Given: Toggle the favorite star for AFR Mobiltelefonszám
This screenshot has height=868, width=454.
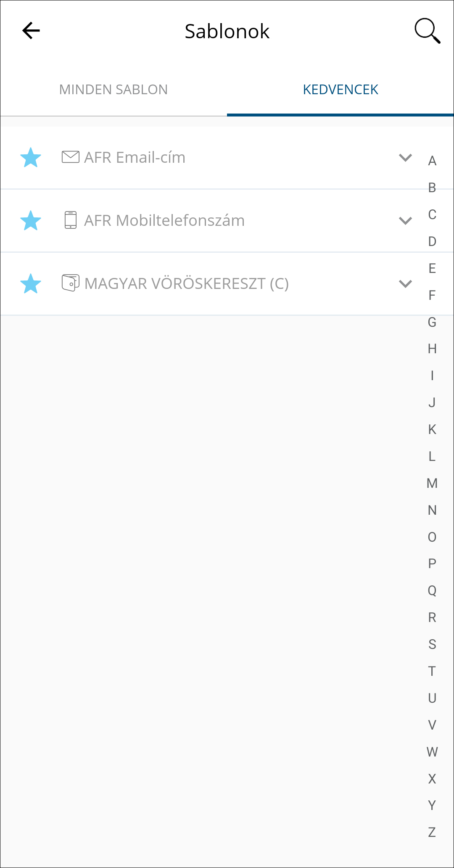Looking at the screenshot, I should pos(31,221).
